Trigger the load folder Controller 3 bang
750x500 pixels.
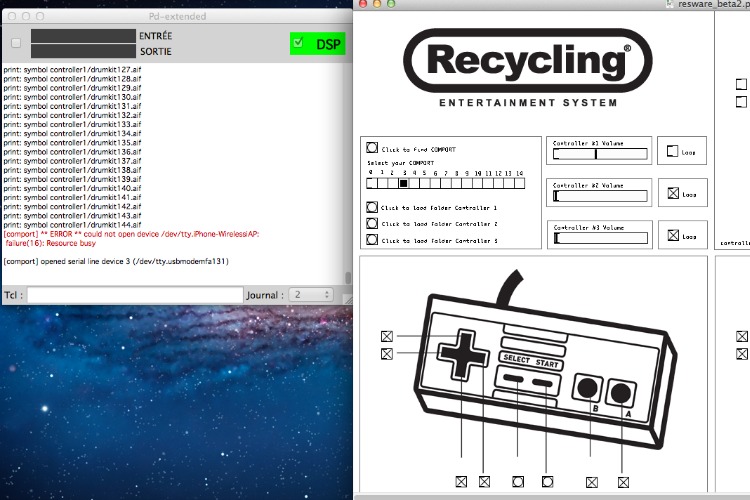(372, 240)
